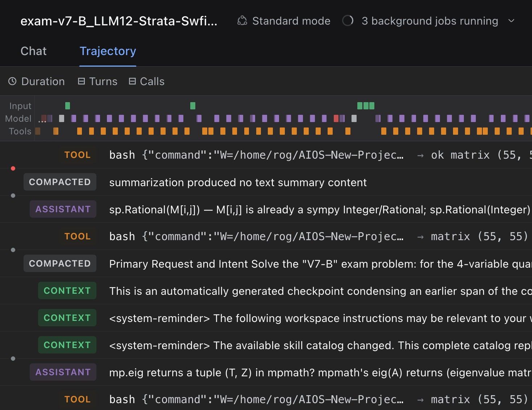The image size is (532, 410).
Task: Show 3 background jobs running details
Action: click(429, 21)
